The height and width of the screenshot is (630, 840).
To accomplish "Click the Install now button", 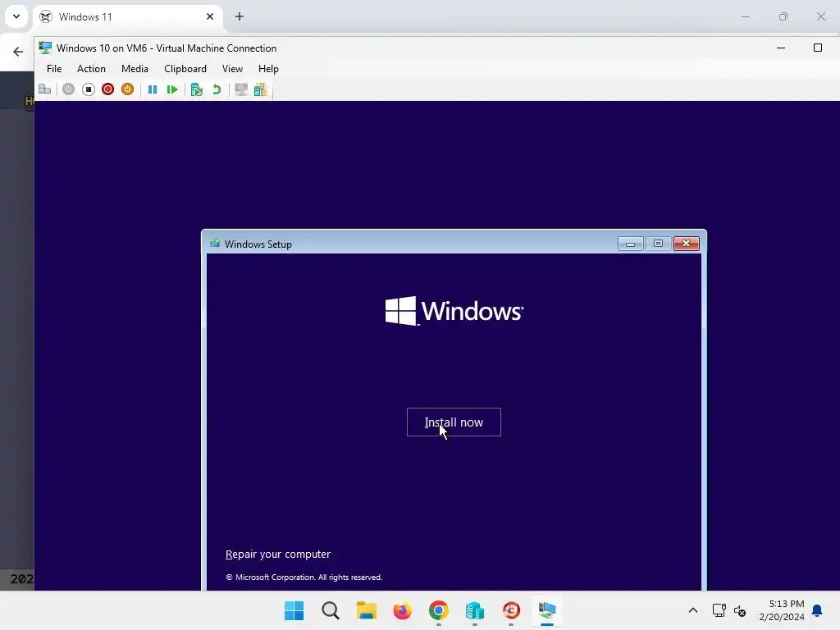I will pos(454,422).
